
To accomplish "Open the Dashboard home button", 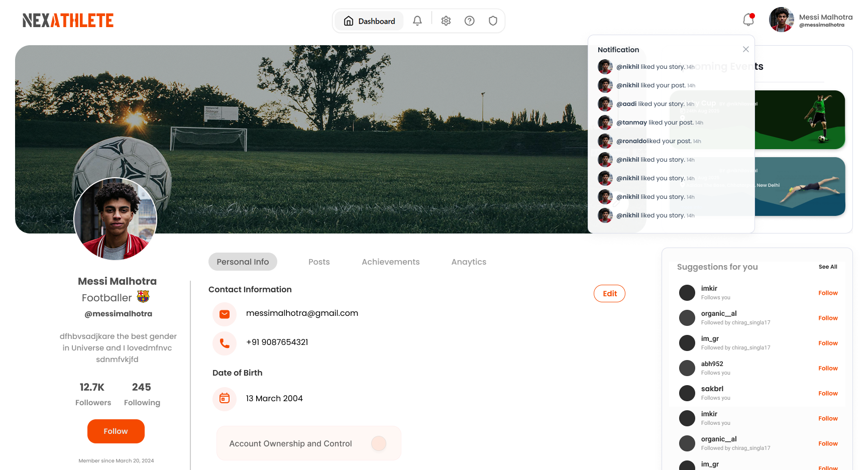I will [x=369, y=21].
